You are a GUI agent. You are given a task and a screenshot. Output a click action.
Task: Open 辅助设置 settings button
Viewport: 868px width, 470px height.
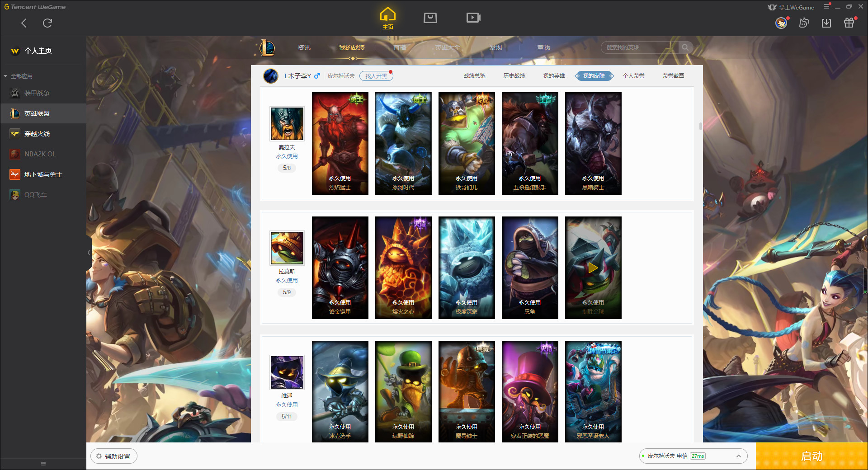point(113,456)
